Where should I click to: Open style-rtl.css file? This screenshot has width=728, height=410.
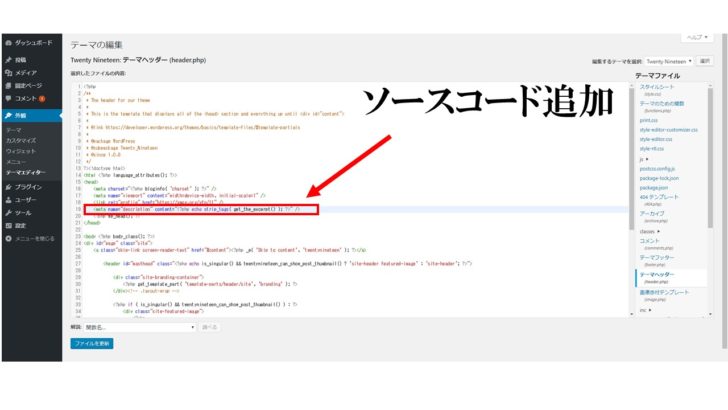[x=652, y=149]
